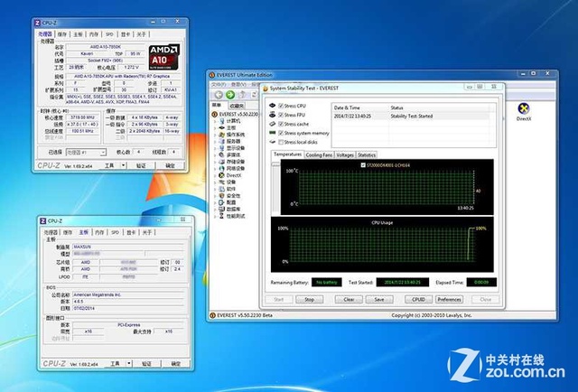
Task: Click the Clear button in stability test
Action: tap(349, 300)
